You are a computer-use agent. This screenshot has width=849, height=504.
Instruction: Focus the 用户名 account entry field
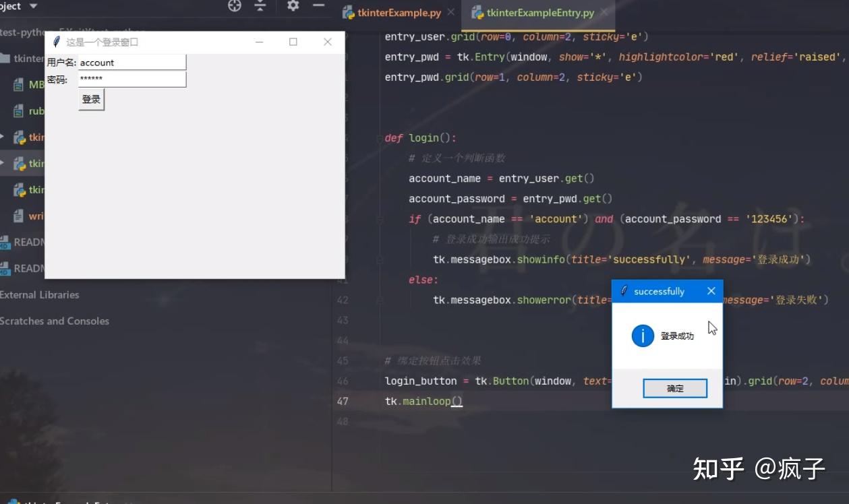[131, 63]
